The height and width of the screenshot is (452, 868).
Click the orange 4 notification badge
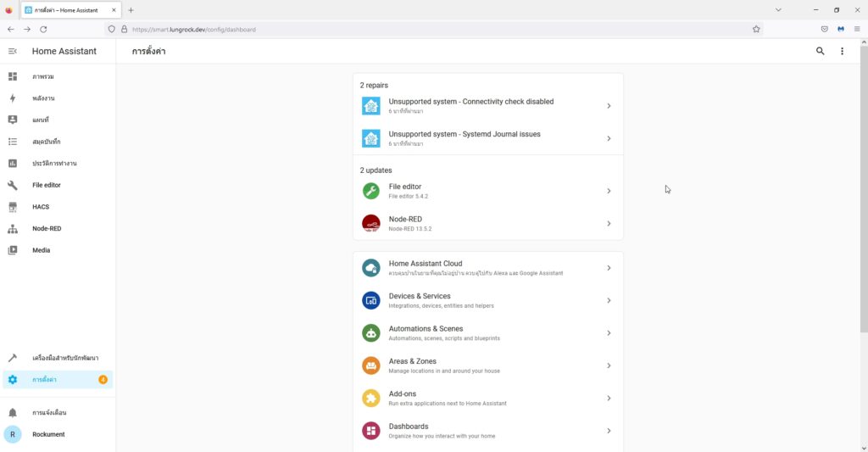point(103,379)
